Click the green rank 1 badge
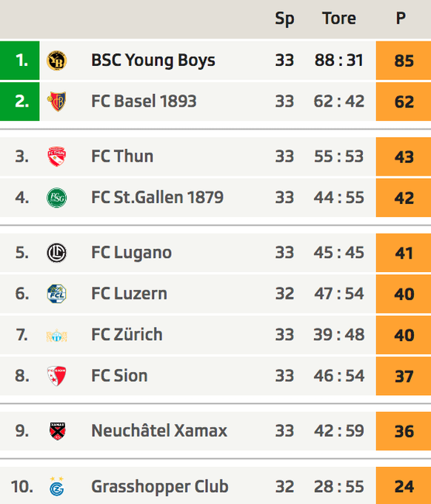Viewport: 431px width, 504px height. [x=19, y=61]
